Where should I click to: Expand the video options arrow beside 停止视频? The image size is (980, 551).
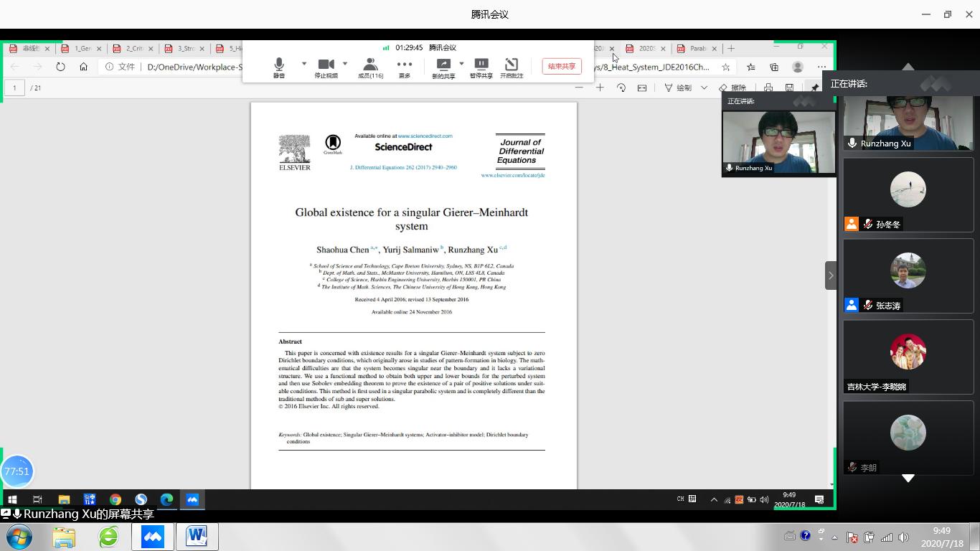click(345, 64)
